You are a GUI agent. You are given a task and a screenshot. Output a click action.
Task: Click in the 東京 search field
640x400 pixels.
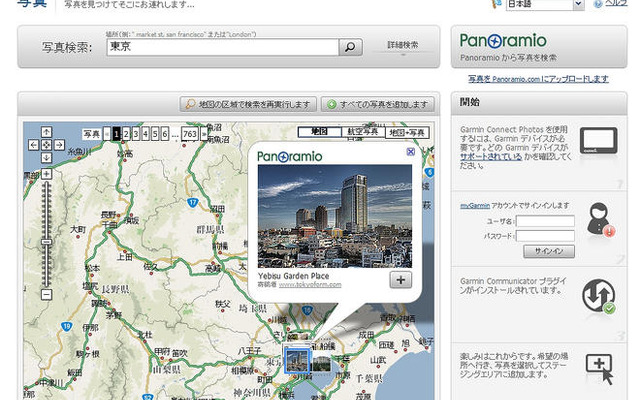(x=222, y=47)
